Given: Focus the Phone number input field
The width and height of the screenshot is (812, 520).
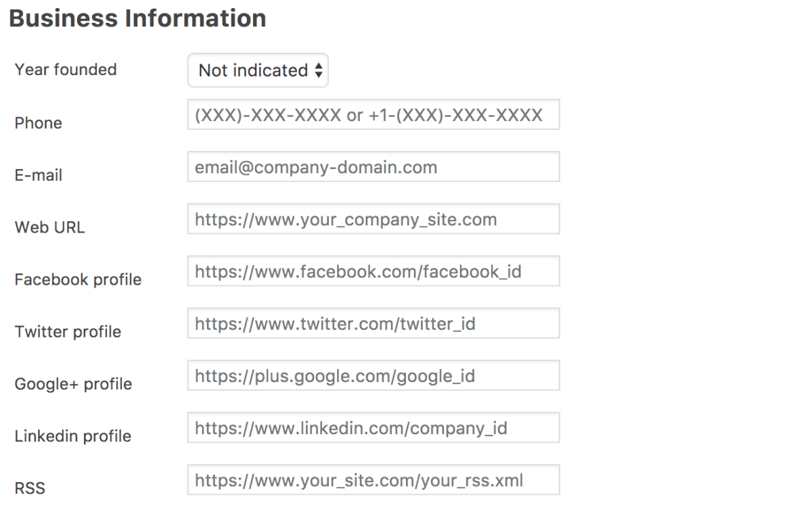Looking at the screenshot, I should pos(373,115).
